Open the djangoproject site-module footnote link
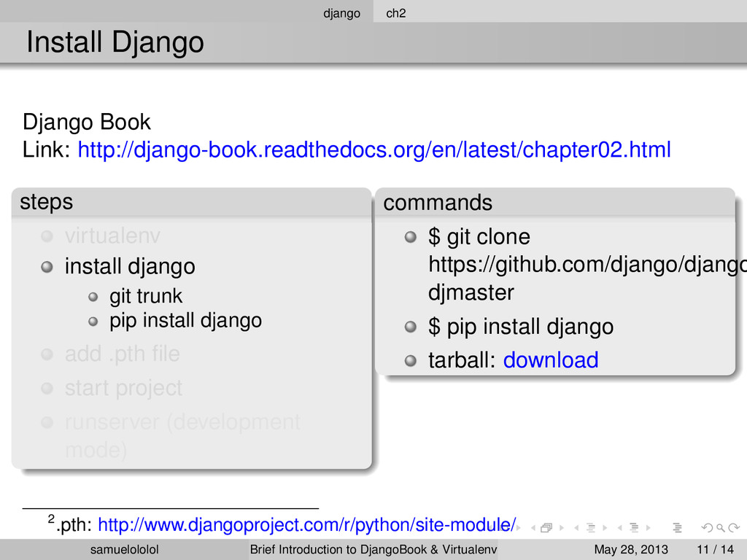 click(307, 525)
